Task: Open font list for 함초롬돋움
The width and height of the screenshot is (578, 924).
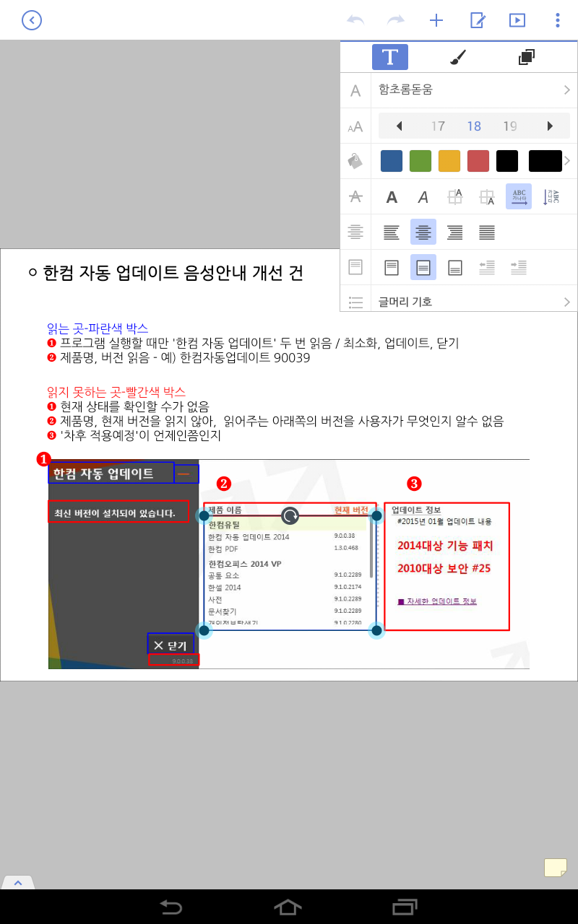Action: coord(474,90)
